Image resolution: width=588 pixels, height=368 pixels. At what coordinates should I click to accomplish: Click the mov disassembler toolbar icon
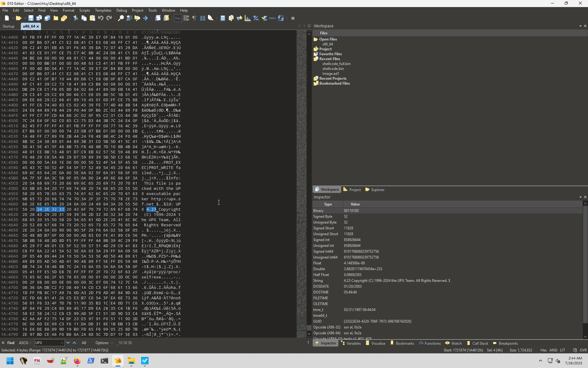[272, 18]
